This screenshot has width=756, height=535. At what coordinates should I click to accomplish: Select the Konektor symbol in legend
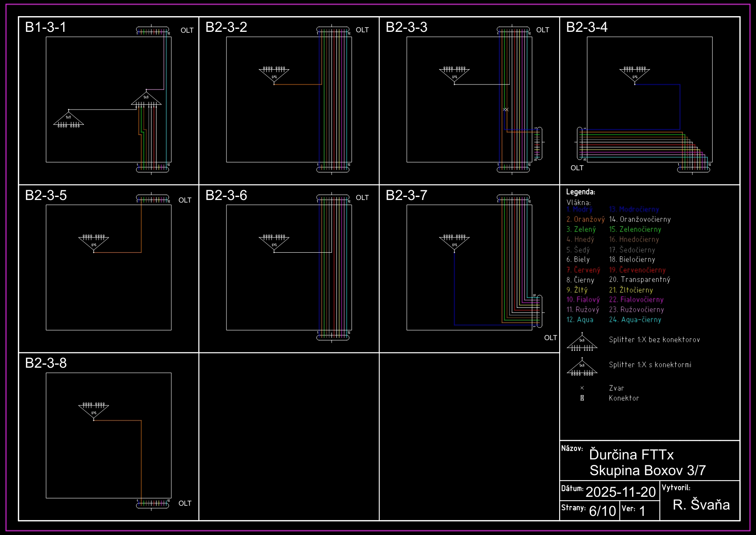[x=582, y=398]
